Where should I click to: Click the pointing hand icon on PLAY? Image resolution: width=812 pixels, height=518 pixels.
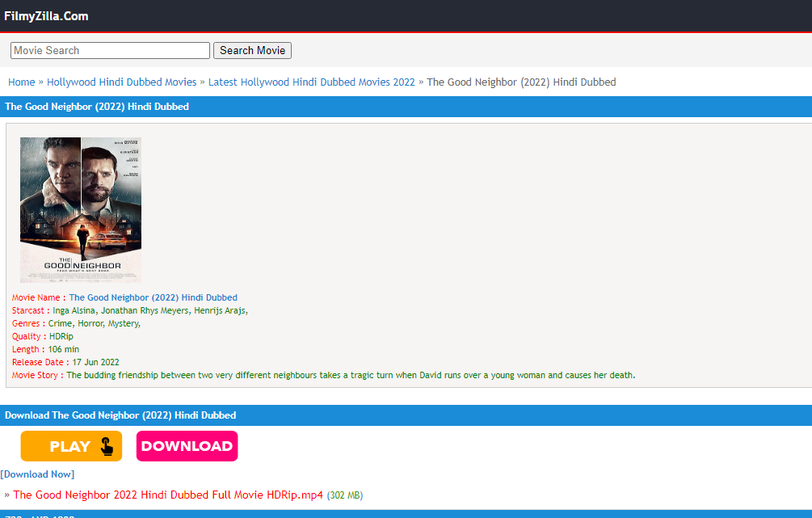(x=107, y=446)
